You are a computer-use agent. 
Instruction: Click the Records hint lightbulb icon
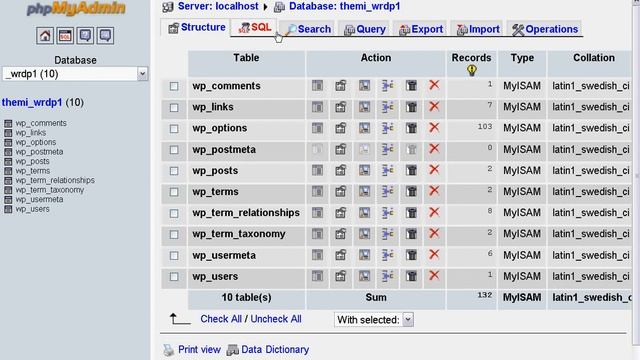(x=472, y=70)
